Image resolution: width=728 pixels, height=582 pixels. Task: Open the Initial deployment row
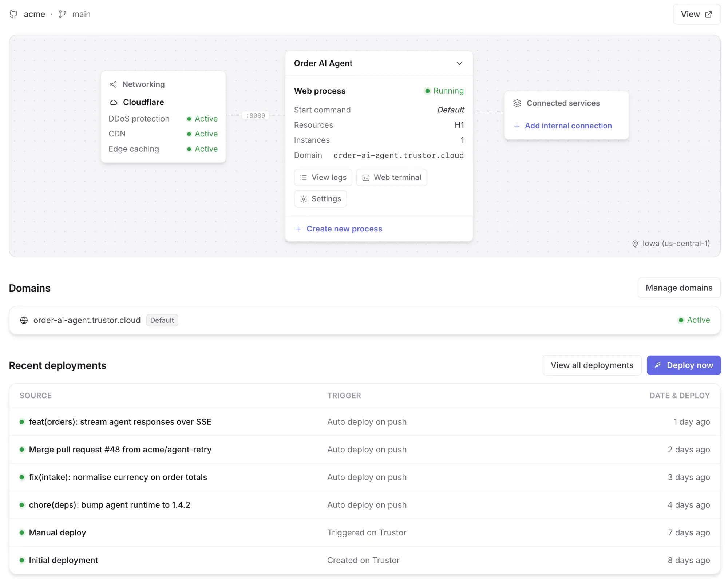click(x=365, y=561)
